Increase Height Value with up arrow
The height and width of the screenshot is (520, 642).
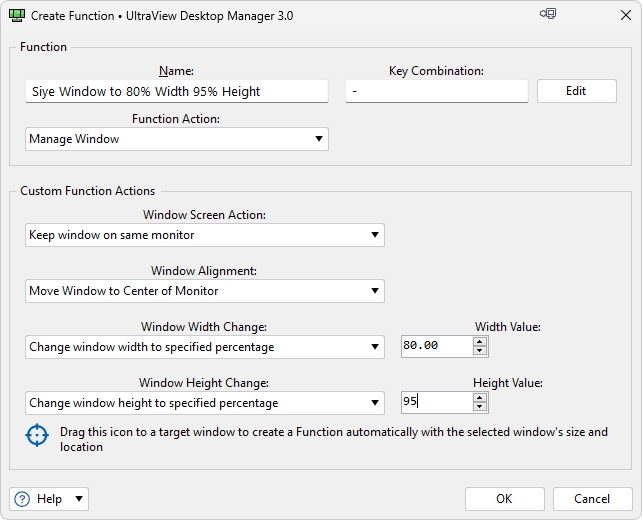[480, 398]
